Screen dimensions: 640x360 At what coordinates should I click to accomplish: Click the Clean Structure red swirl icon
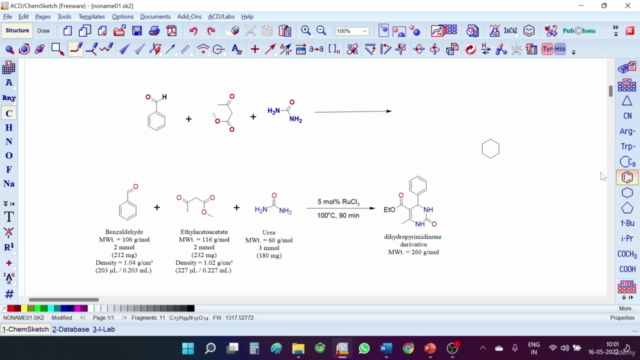(470, 49)
